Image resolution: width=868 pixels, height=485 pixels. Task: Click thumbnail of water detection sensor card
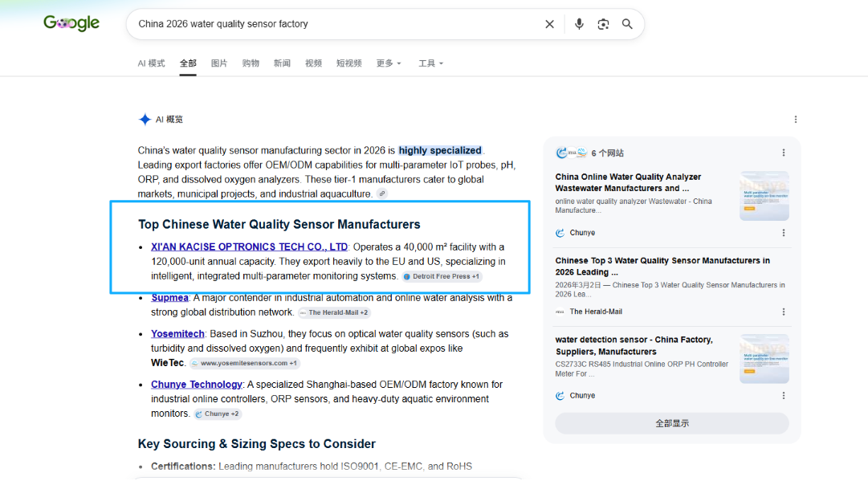(764, 359)
